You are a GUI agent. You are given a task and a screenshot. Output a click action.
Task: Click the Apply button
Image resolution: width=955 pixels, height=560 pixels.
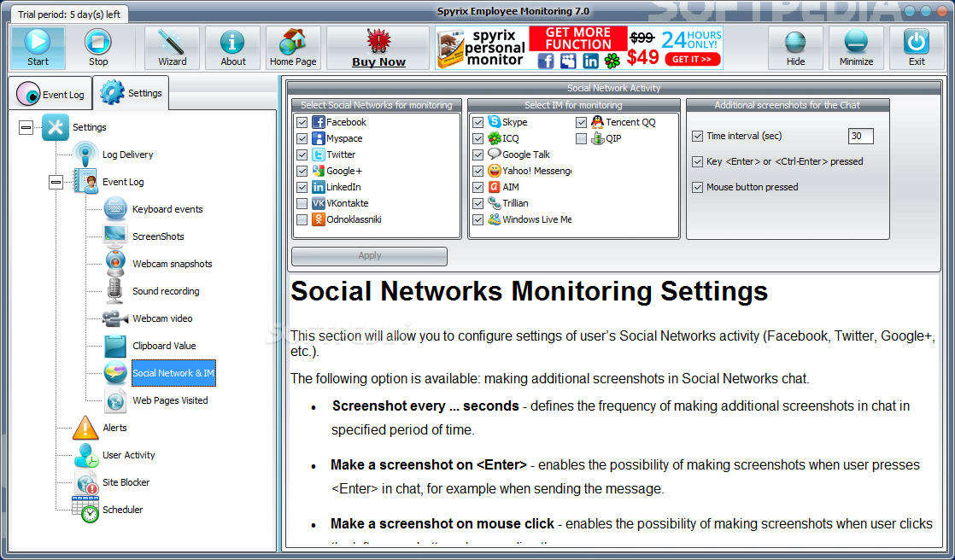tap(369, 256)
